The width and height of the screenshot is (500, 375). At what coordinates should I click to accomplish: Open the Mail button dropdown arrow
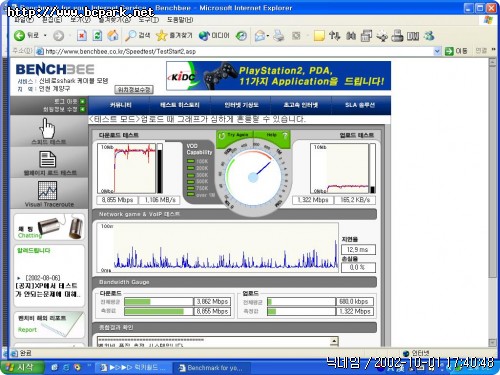[268, 36]
